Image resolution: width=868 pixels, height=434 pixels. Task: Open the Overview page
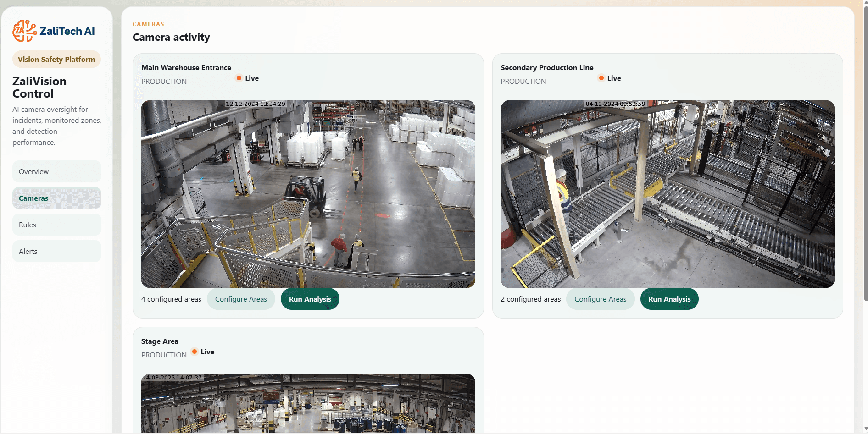click(57, 171)
